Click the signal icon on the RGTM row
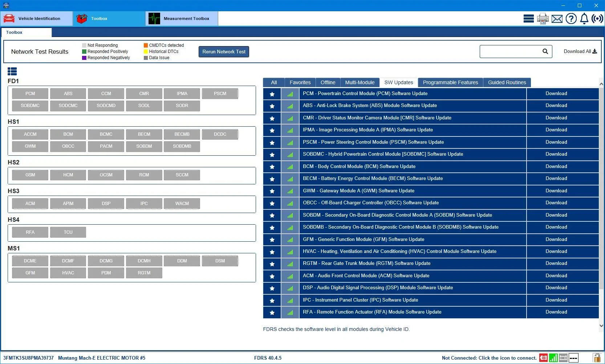The height and width of the screenshot is (364, 605). click(x=290, y=264)
